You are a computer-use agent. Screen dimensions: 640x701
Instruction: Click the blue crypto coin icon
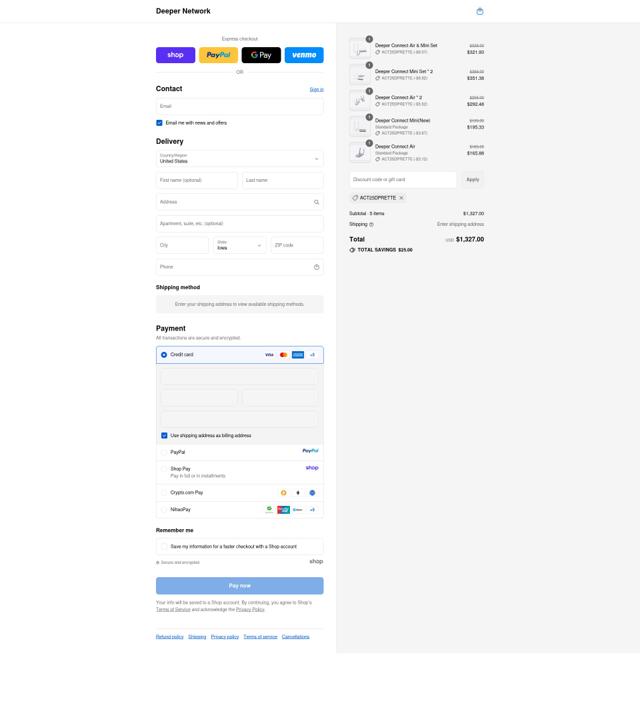(312, 493)
